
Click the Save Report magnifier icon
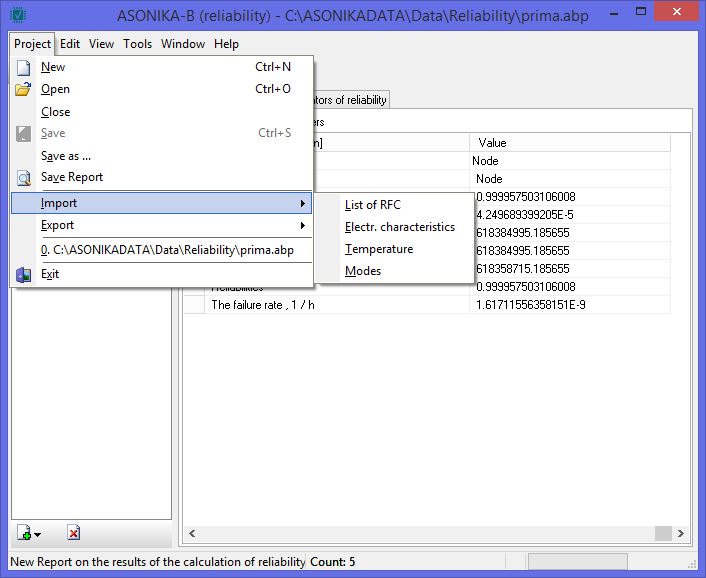24,178
